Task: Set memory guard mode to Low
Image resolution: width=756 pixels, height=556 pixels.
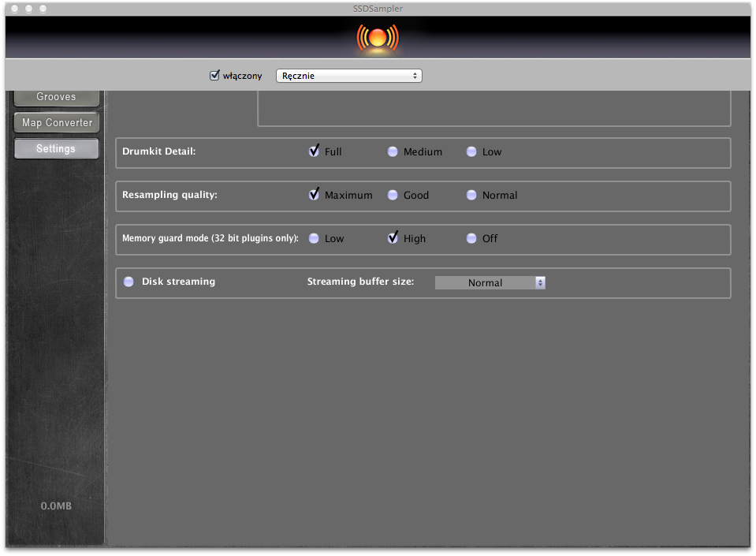Action: click(314, 239)
